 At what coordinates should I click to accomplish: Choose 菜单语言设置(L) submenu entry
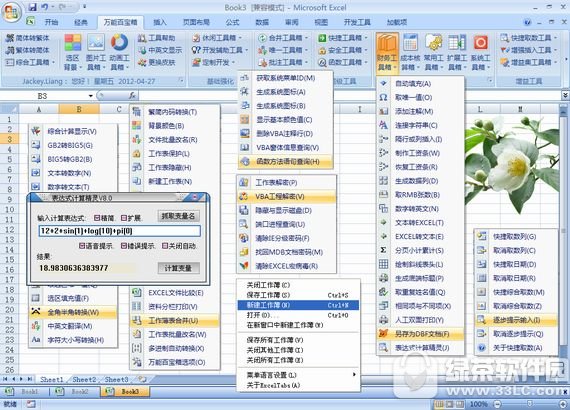pos(298,375)
